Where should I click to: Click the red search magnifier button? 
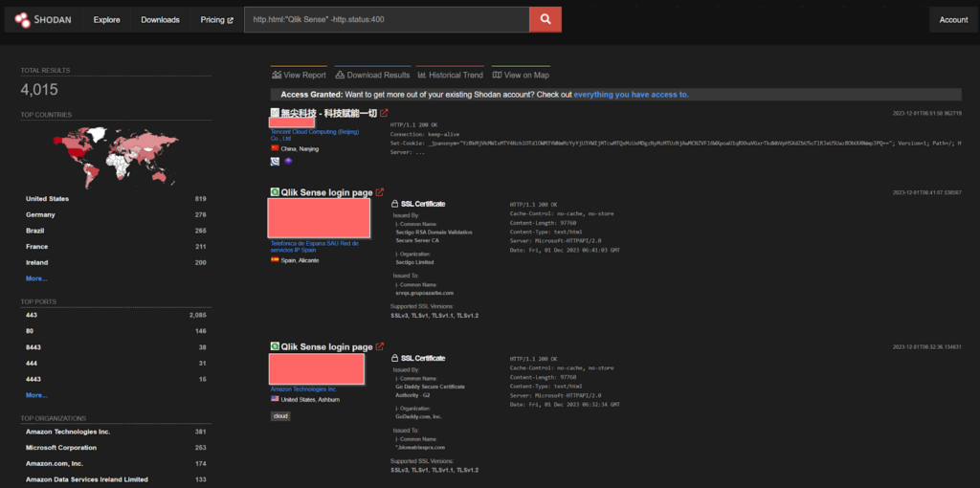point(546,20)
